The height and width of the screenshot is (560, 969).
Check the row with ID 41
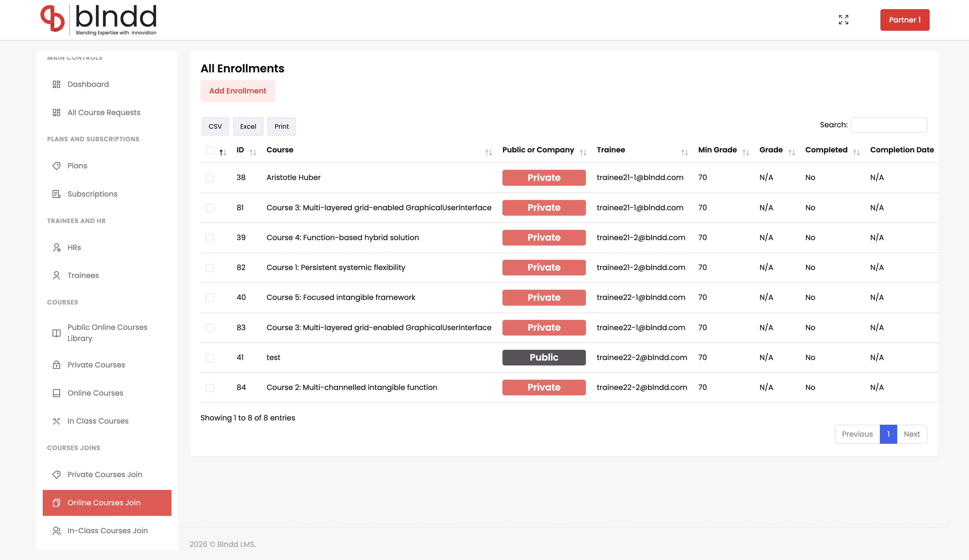[210, 358]
